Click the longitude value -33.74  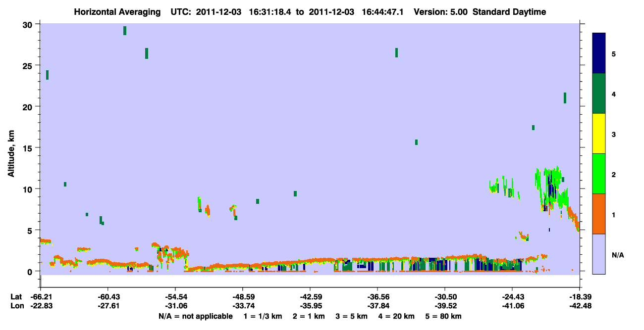point(243,306)
